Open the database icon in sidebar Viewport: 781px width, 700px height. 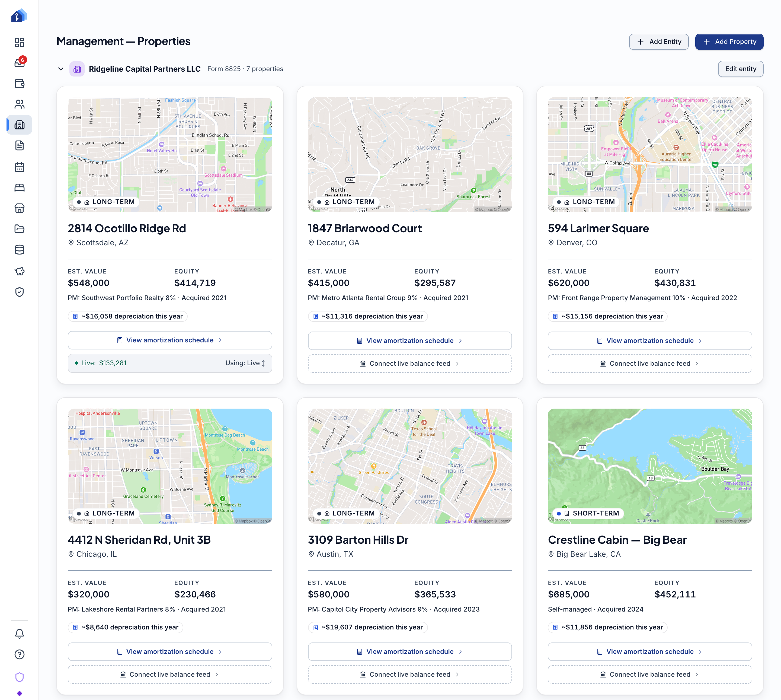(19, 250)
